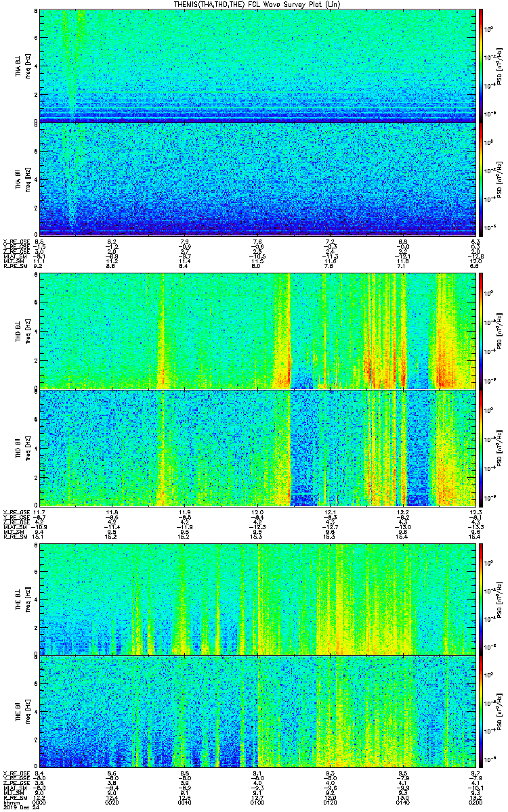Select the THE B-perpendicular spectrogram panel
This screenshot has width=508, height=812.
click(257, 598)
